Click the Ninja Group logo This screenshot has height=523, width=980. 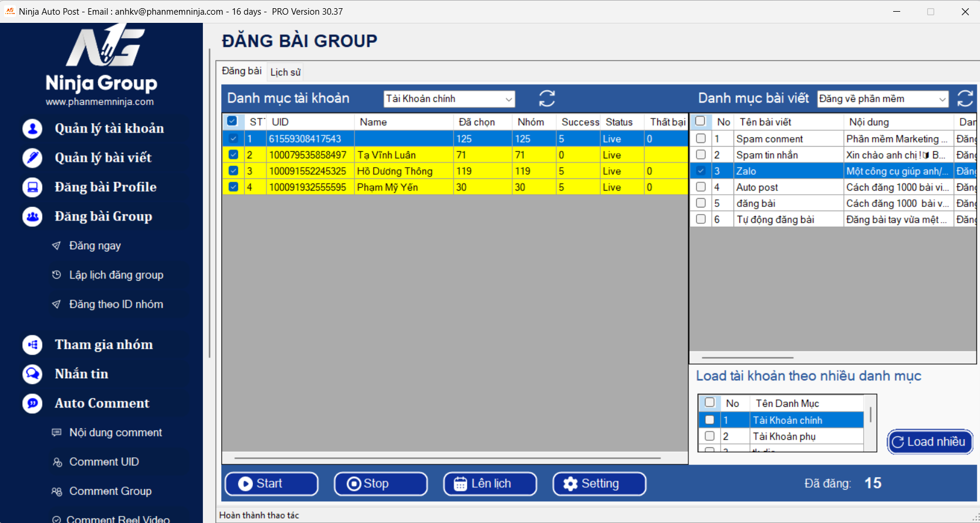coord(101,59)
